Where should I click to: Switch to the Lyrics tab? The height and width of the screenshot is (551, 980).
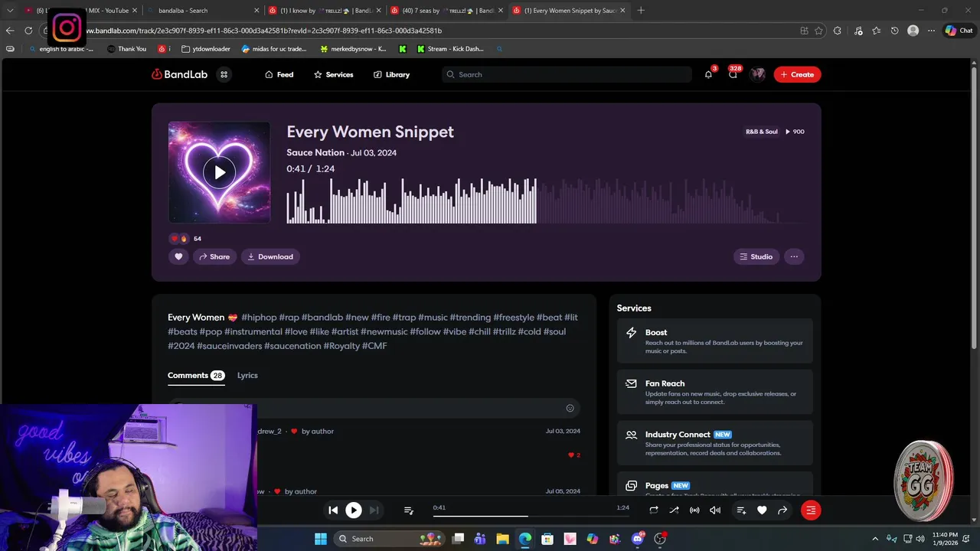pos(247,375)
